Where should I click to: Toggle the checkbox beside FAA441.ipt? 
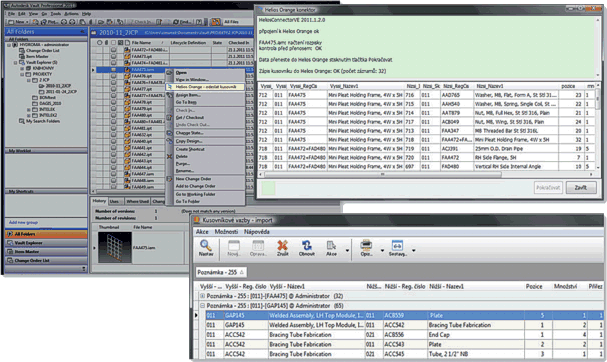[x=113, y=148]
